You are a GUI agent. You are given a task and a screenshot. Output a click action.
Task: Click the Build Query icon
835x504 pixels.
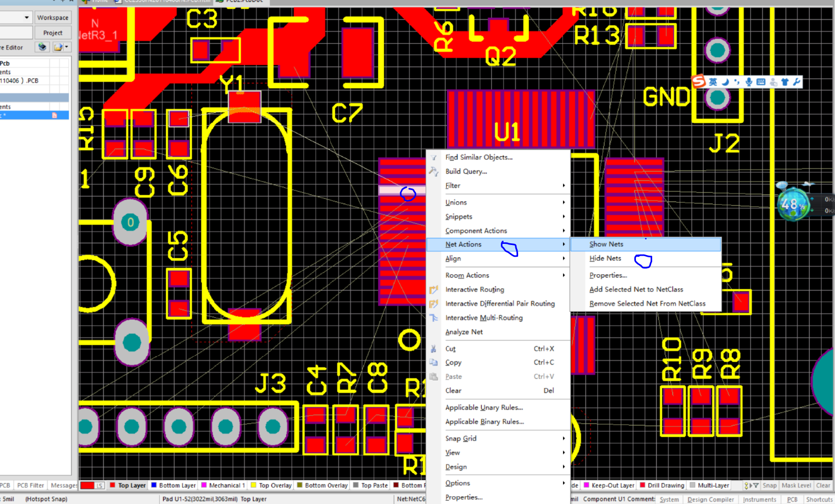(x=433, y=172)
